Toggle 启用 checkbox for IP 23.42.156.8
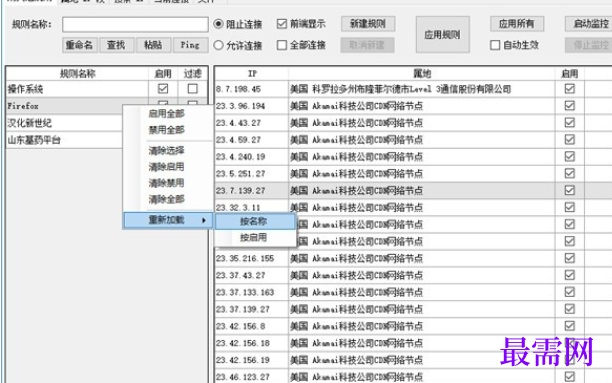 coord(569,326)
